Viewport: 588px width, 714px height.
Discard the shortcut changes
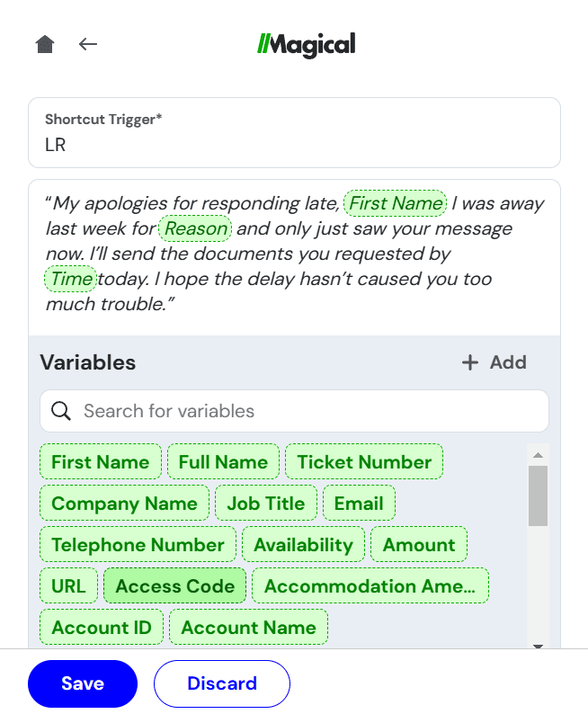tap(222, 683)
